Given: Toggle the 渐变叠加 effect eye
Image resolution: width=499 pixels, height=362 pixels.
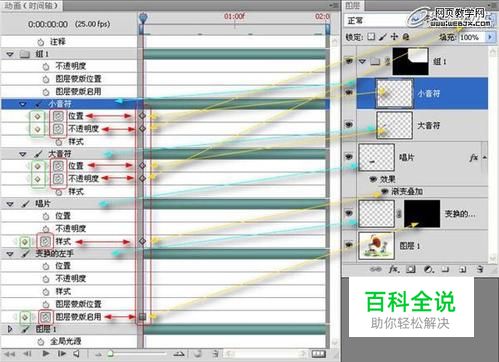Looking at the screenshot, I should (385, 191).
